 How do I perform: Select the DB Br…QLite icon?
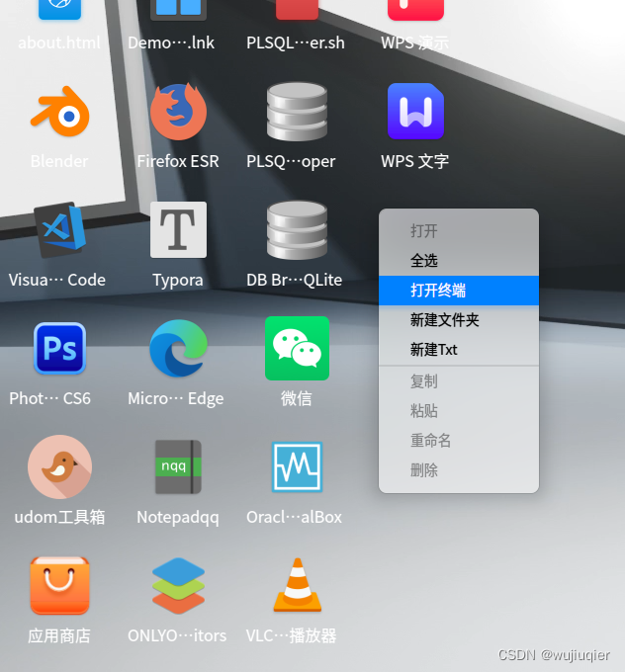pos(297,230)
